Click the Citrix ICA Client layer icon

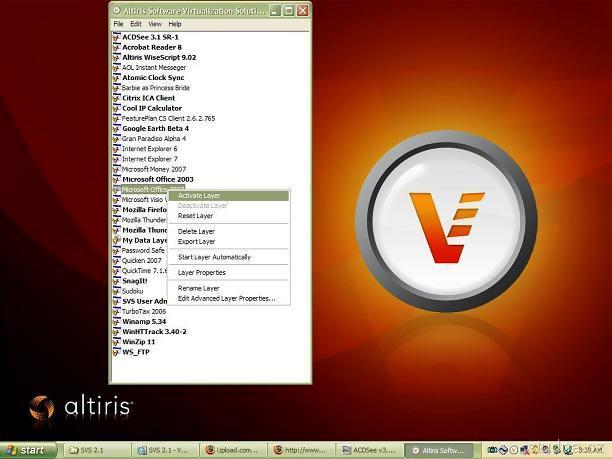(x=116, y=98)
